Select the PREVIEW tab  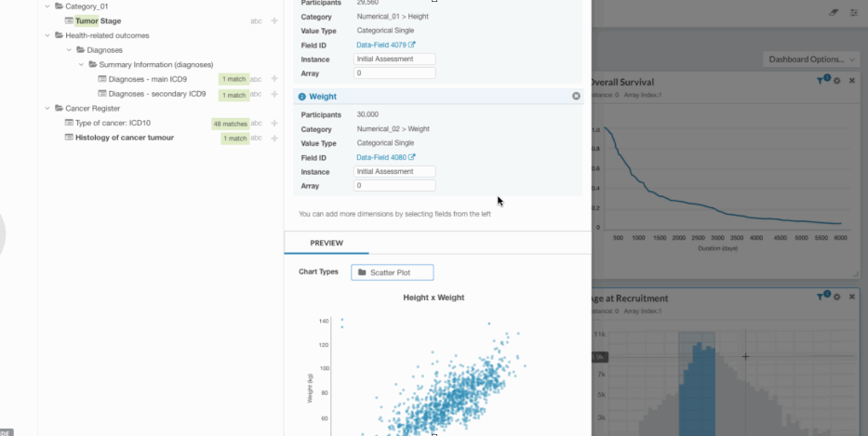(x=327, y=243)
